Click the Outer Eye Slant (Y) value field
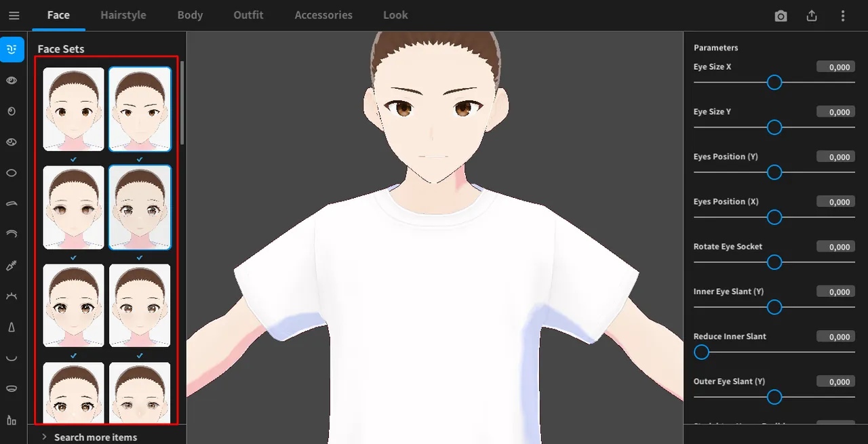 [835, 382]
